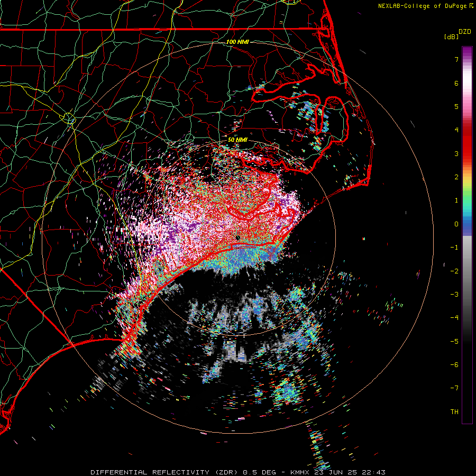The height and width of the screenshot is (476, 476).
Task: Click the 6 value on the scale
Action: [x=456, y=83]
